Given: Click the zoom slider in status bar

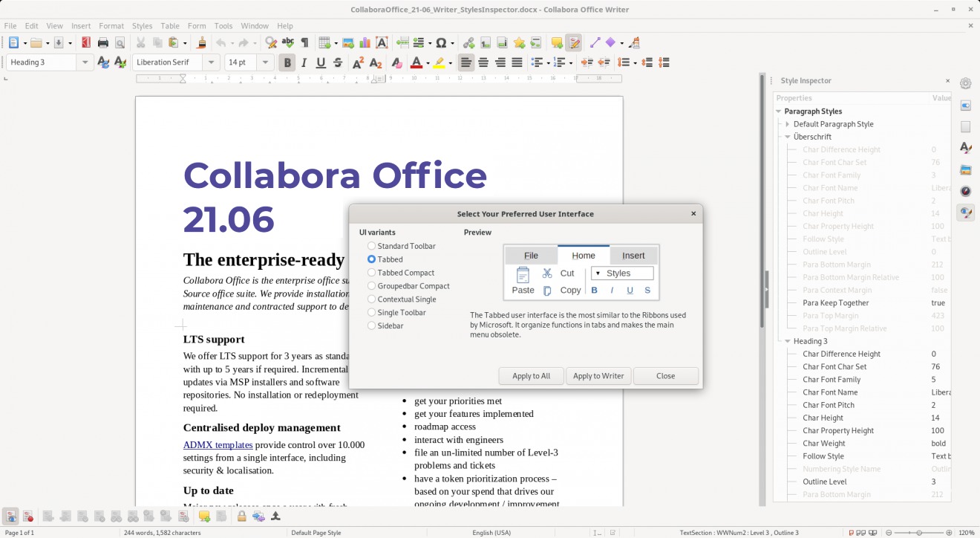Looking at the screenshot, I should point(919,533).
